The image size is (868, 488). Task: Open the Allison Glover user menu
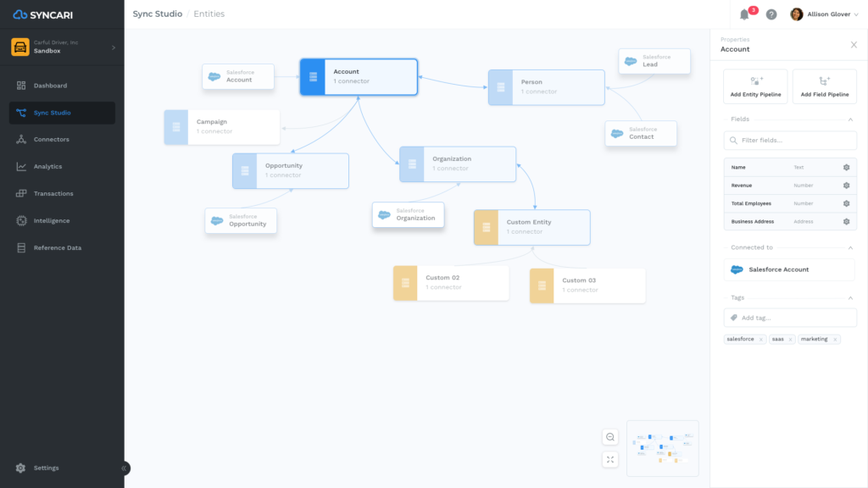pos(825,14)
